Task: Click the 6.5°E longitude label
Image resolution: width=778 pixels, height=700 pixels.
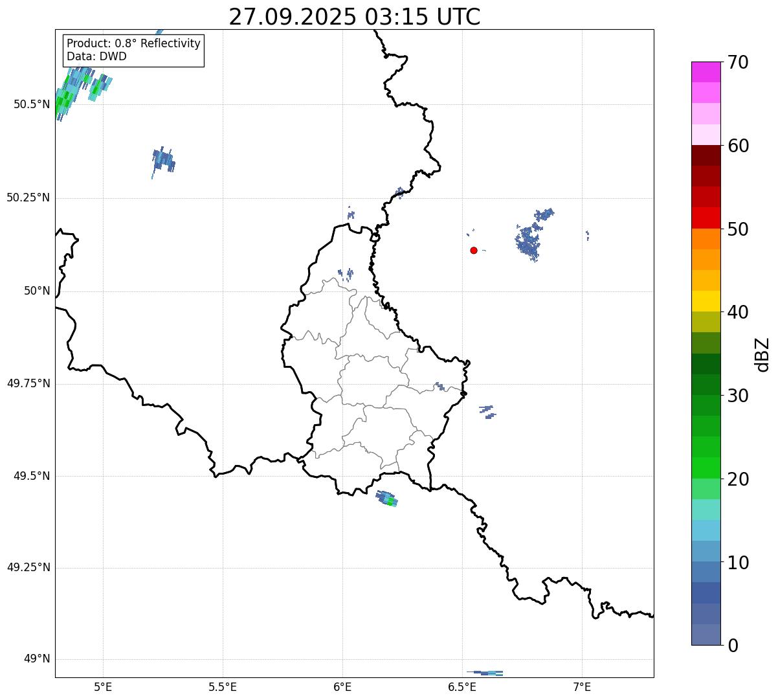Action: [463, 686]
